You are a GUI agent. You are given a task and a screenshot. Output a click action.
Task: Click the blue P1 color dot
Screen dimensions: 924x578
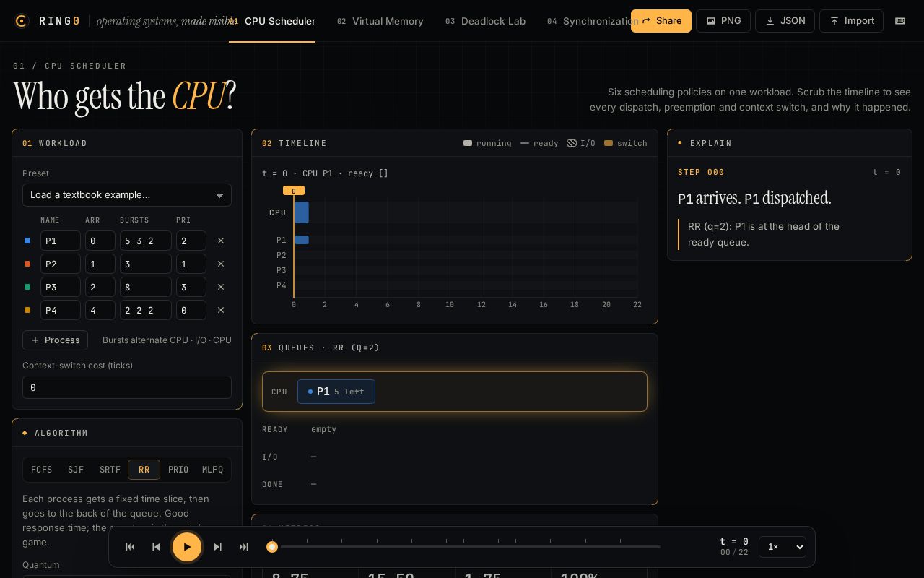(x=27, y=241)
